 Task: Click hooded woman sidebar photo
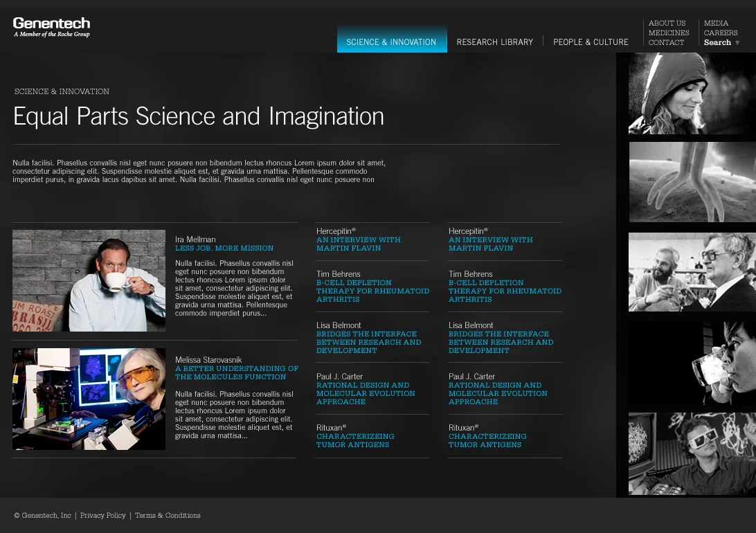click(692, 93)
